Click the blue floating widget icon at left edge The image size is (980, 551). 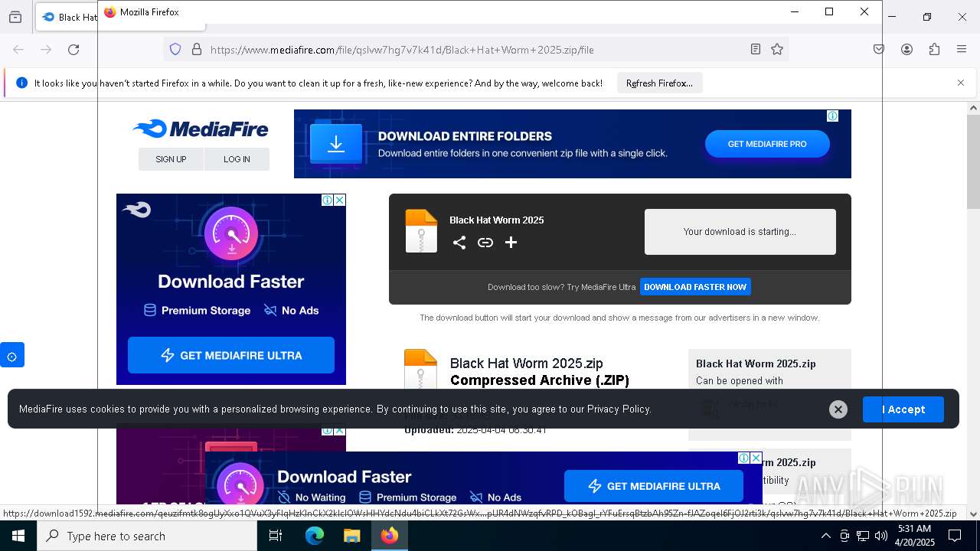12,355
